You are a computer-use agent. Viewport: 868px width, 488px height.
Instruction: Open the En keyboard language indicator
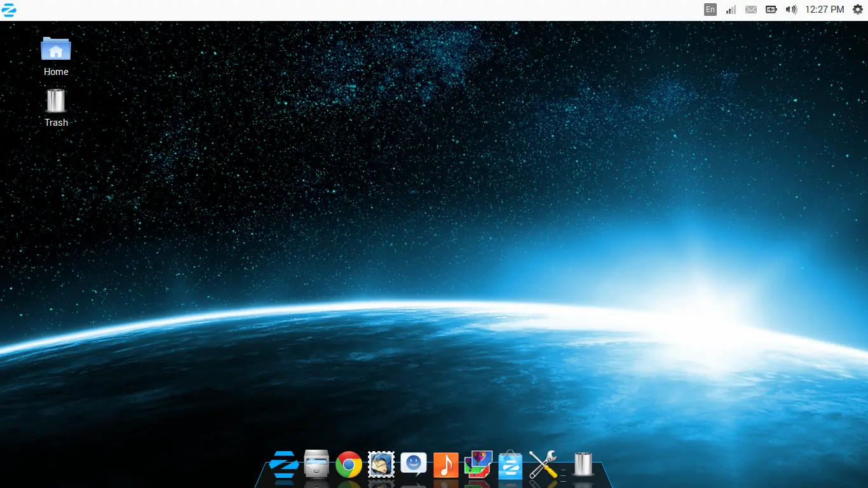[x=710, y=10]
